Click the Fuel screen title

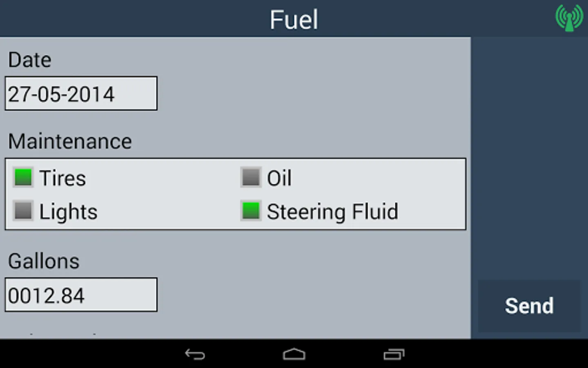[294, 19]
